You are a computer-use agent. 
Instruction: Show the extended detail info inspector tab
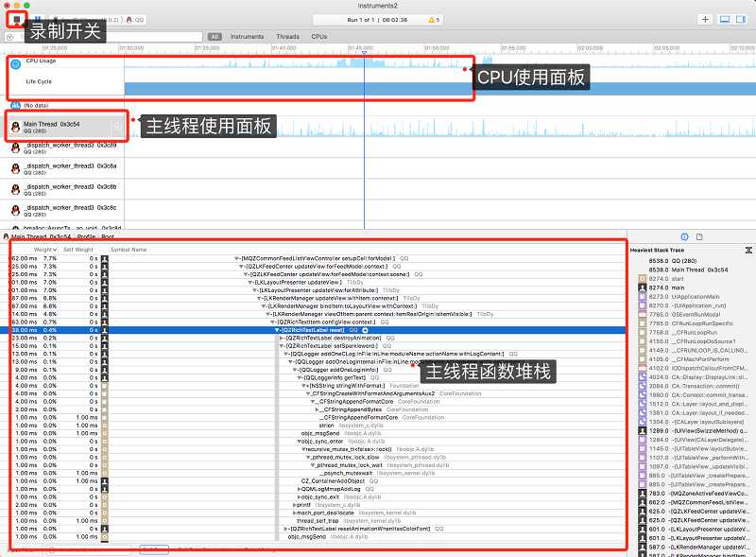coord(684,236)
